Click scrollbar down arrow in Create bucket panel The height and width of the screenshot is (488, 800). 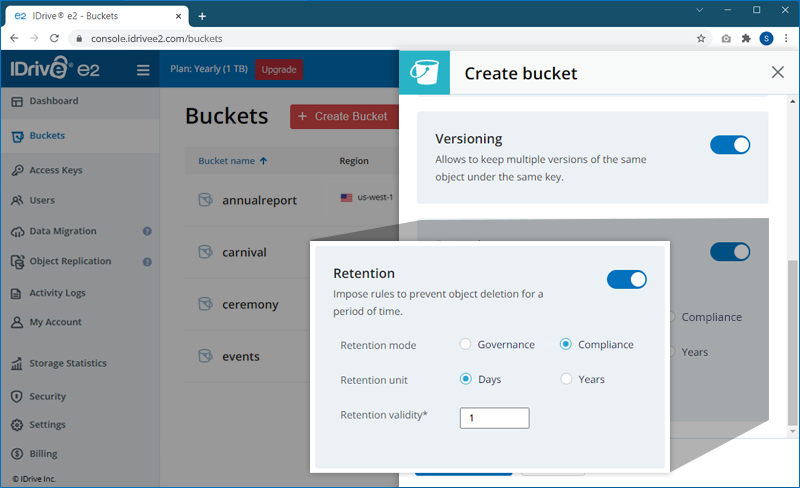(x=792, y=431)
